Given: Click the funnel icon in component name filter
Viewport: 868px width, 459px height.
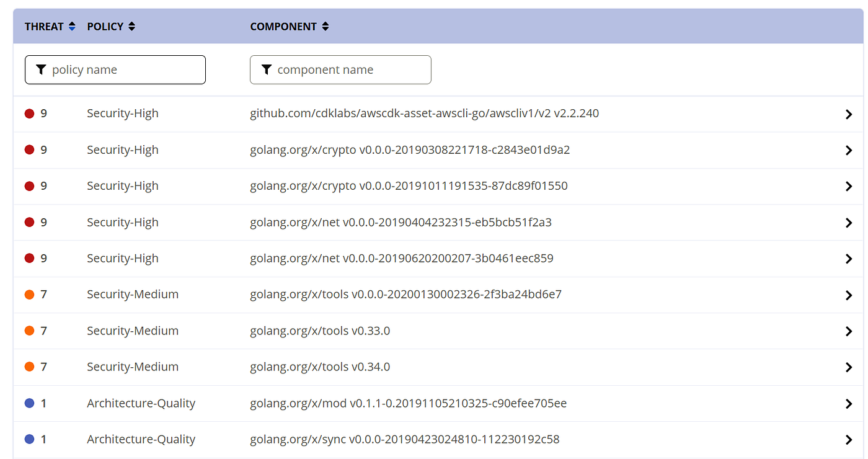Looking at the screenshot, I should [x=267, y=69].
